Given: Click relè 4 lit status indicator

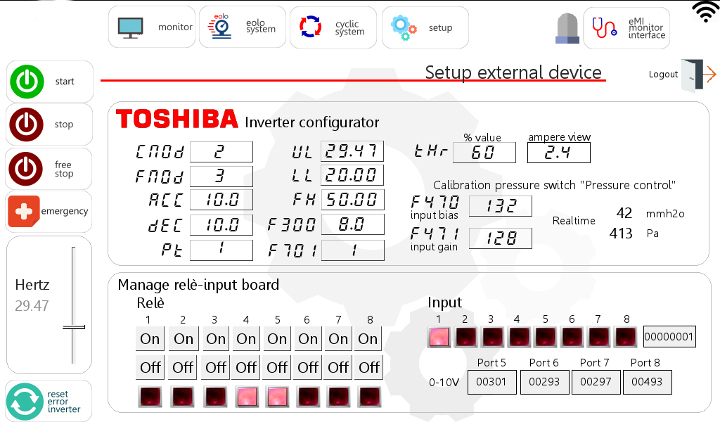Looking at the screenshot, I should (247, 397).
